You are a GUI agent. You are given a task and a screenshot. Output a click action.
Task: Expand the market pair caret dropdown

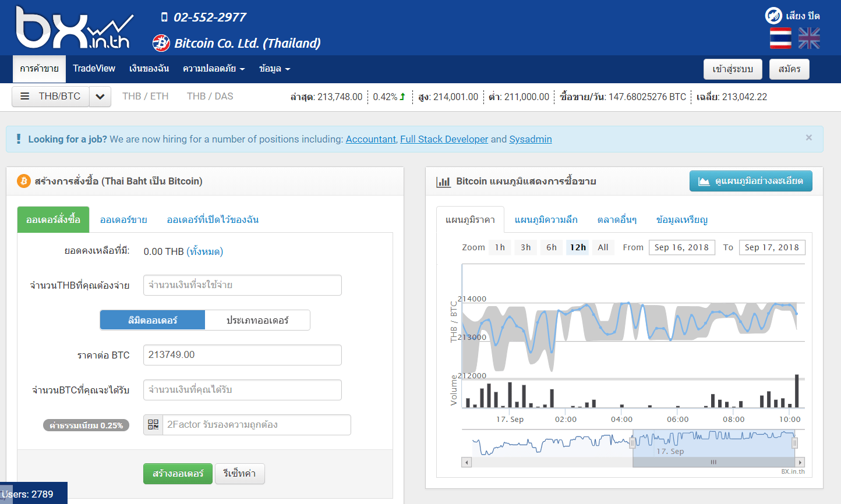point(100,97)
